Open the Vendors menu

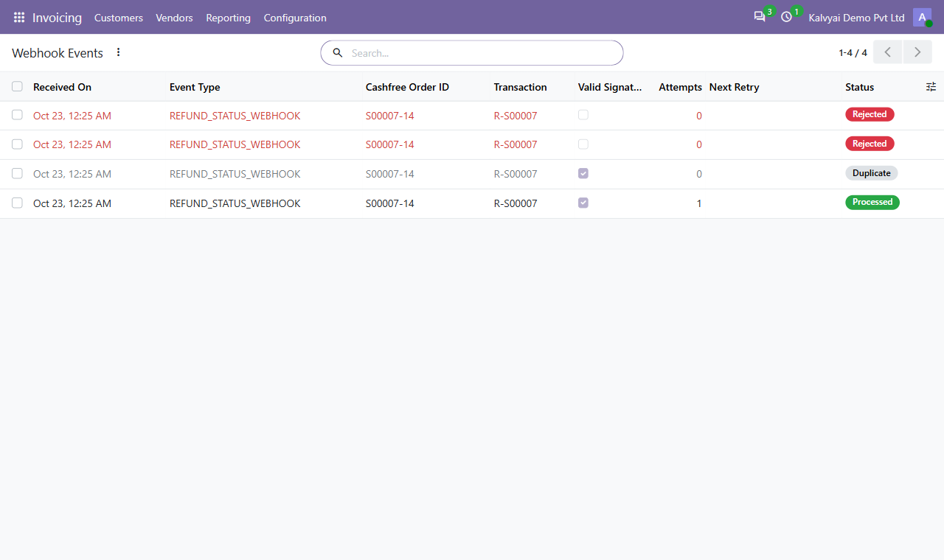(x=174, y=18)
